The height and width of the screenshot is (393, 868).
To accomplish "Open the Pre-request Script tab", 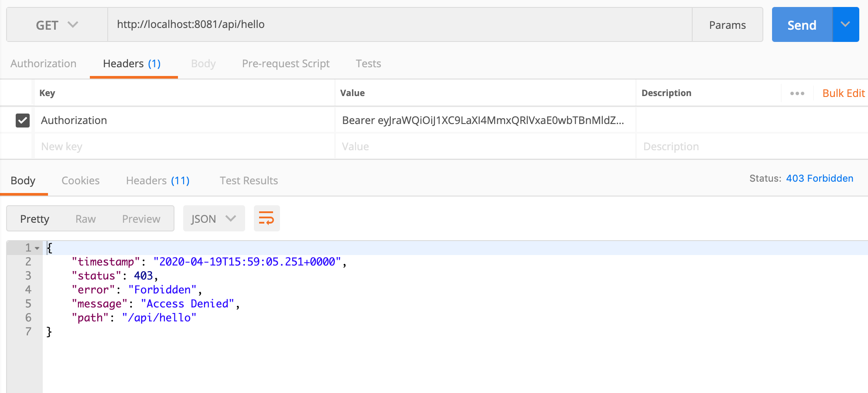I will [x=286, y=63].
